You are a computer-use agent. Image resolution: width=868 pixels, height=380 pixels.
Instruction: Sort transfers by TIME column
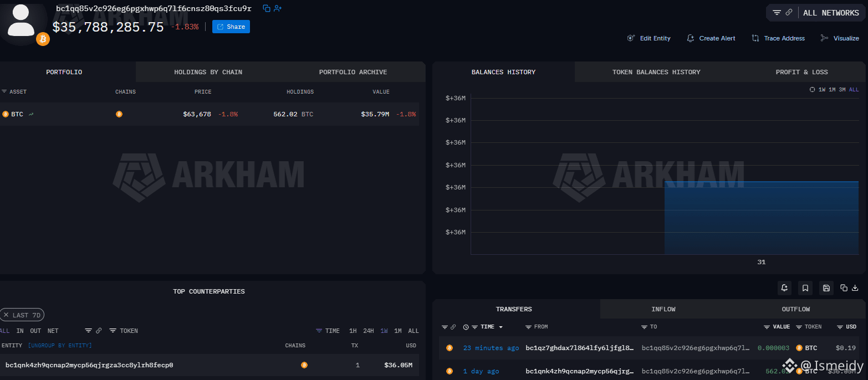pos(488,327)
